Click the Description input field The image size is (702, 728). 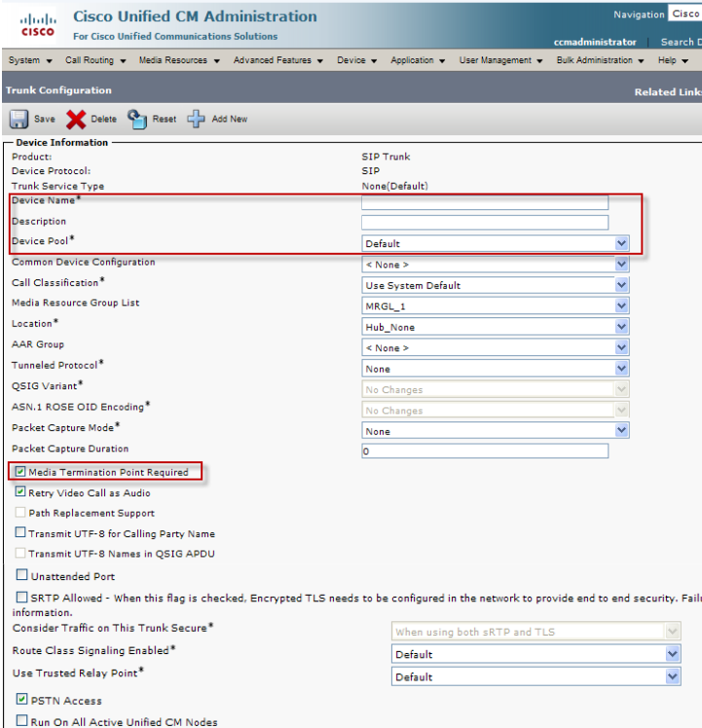point(485,223)
